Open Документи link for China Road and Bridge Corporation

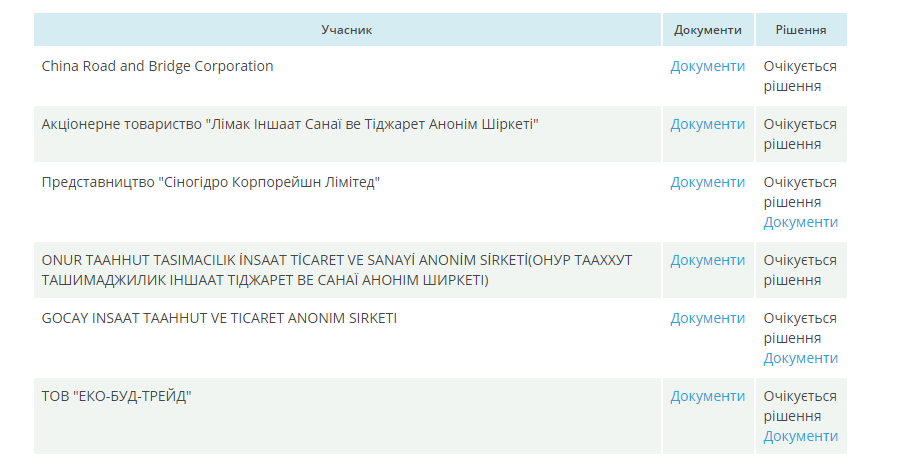point(707,66)
